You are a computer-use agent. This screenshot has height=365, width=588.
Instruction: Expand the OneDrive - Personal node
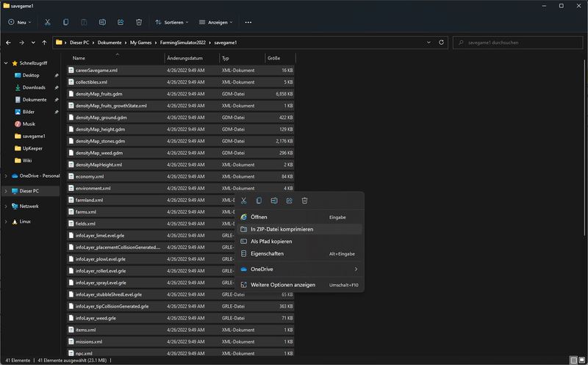(x=6, y=176)
